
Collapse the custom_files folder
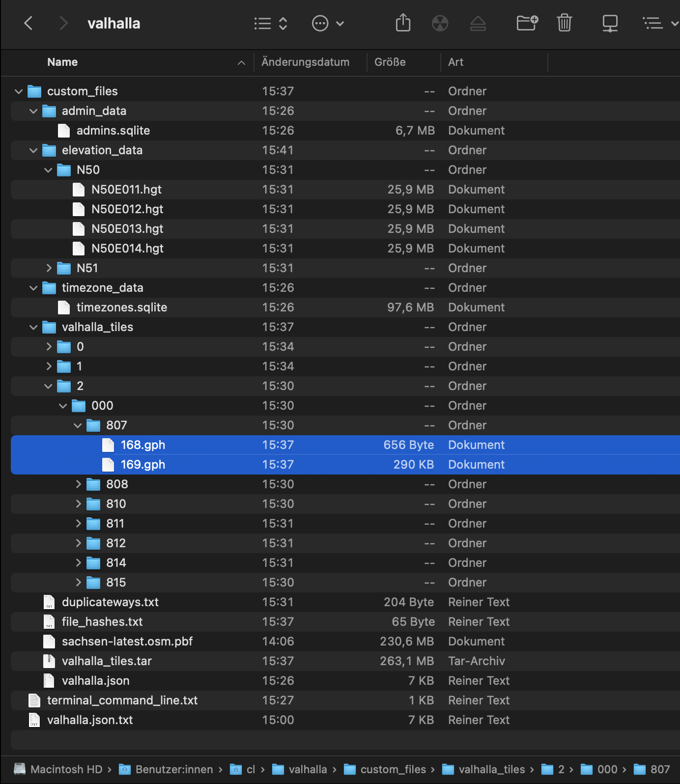pyautogui.click(x=19, y=91)
